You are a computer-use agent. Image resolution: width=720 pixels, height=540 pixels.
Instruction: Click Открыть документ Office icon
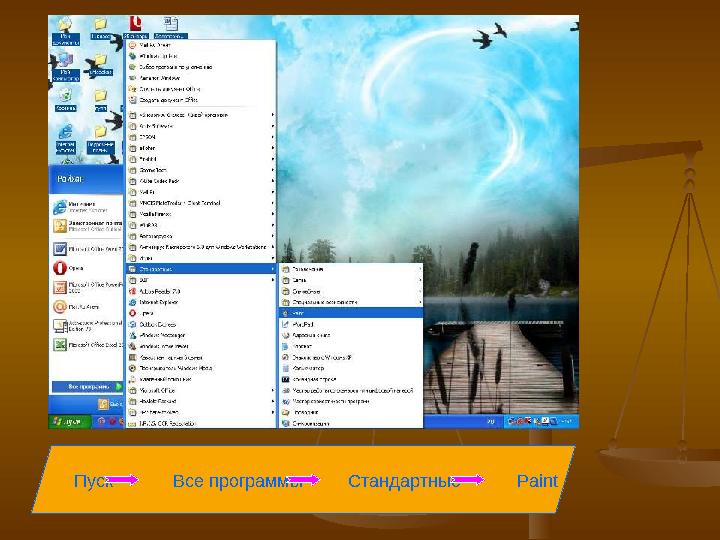pos(132,89)
